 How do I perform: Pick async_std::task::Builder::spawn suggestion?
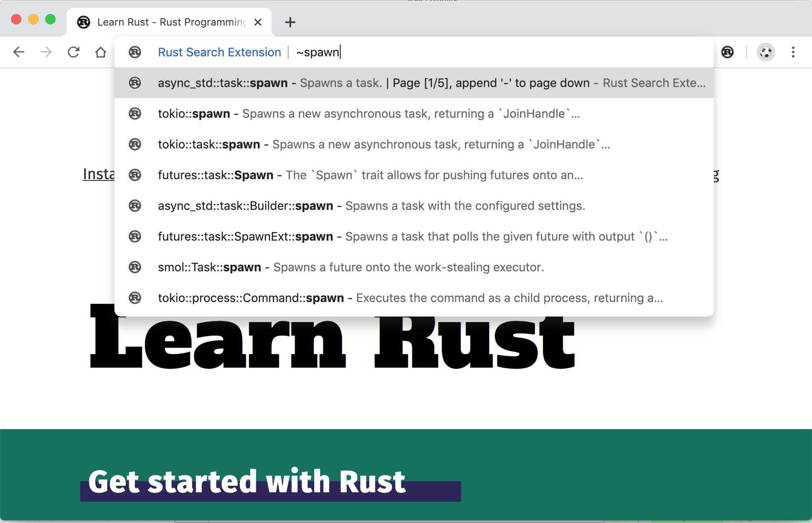click(x=414, y=206)
